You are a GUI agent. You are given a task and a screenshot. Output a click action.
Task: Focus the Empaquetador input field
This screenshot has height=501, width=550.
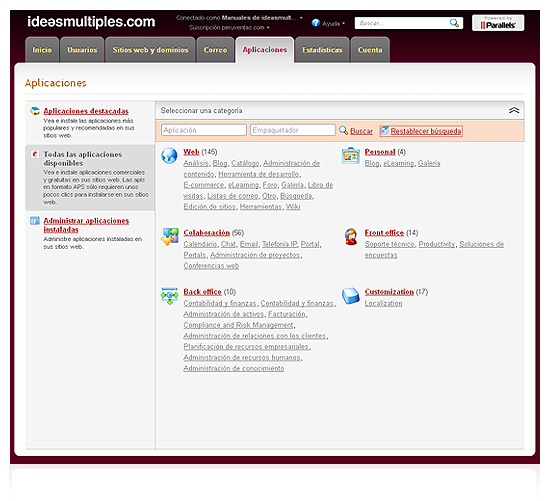pos(293,130)
